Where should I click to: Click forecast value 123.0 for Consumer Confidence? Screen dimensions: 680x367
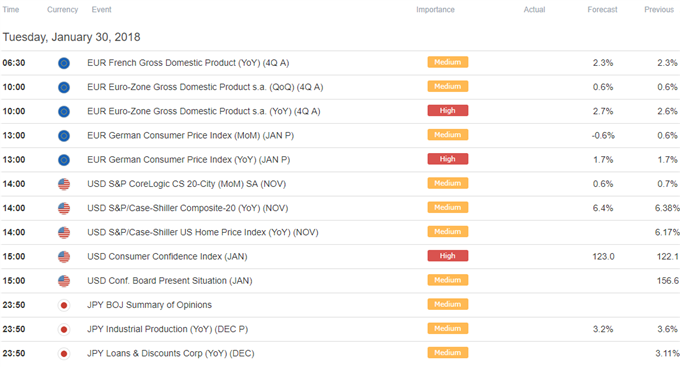(x=604, y=256)
